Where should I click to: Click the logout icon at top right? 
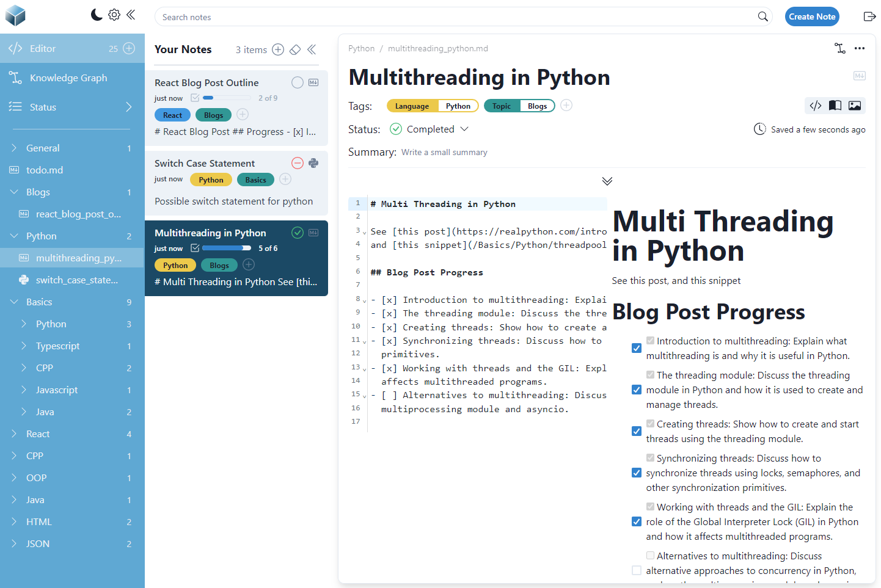869,16
